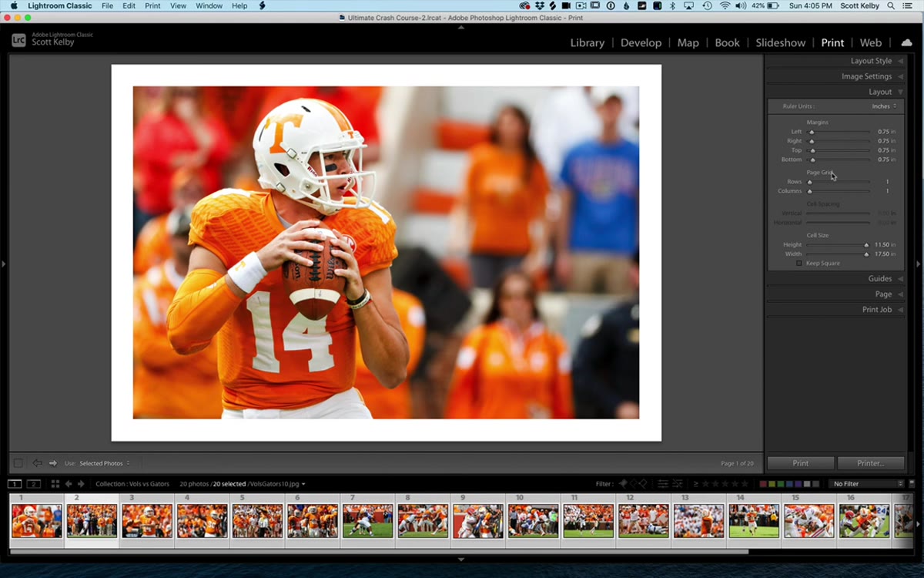Switch to the Develop module
Screen dimensions: 924x578
tap(641, 42)
